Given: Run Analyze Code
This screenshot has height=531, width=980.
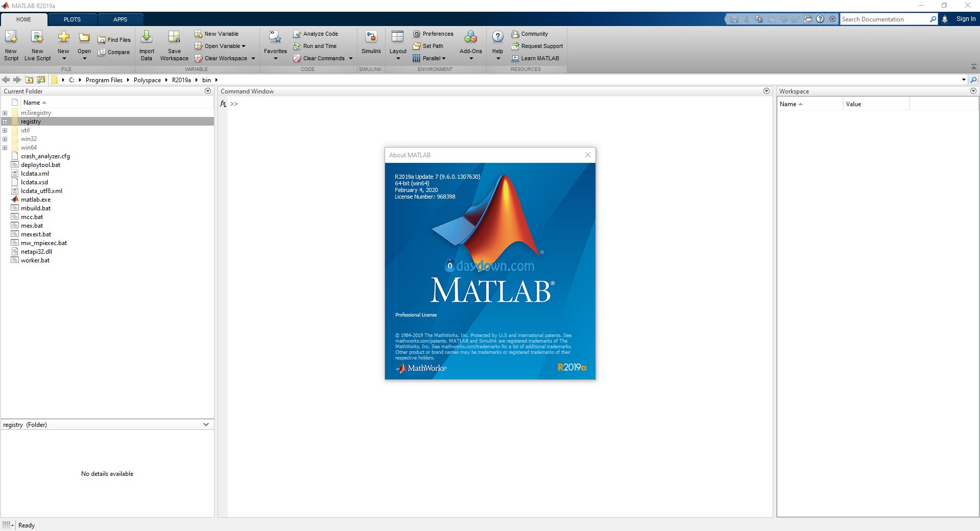Looking at the screenshot, I should tap(316, 34).
